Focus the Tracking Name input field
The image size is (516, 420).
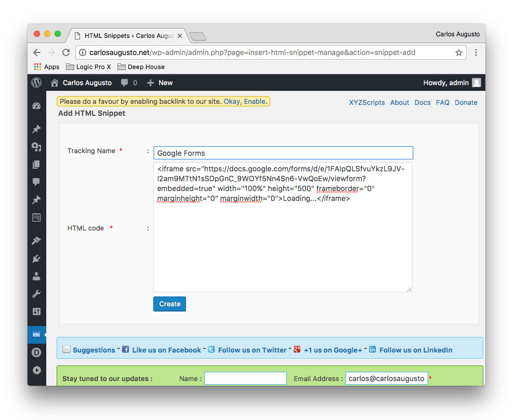click(283, 153)
